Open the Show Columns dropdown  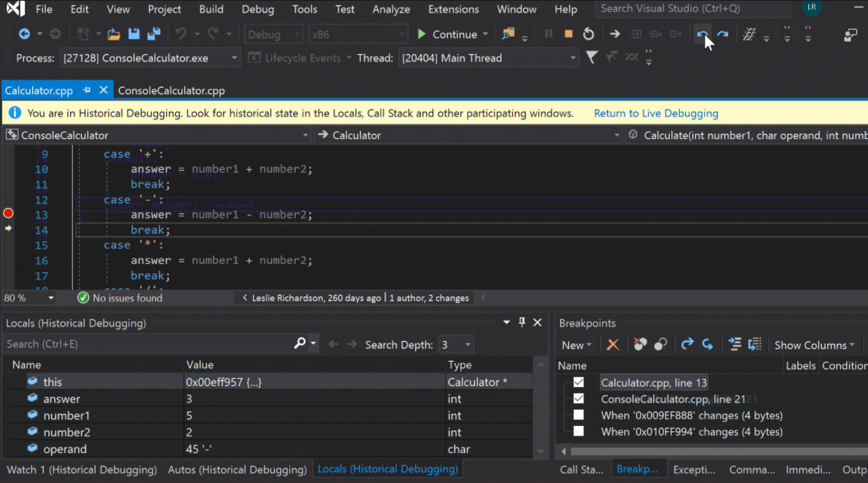(814, 345)
